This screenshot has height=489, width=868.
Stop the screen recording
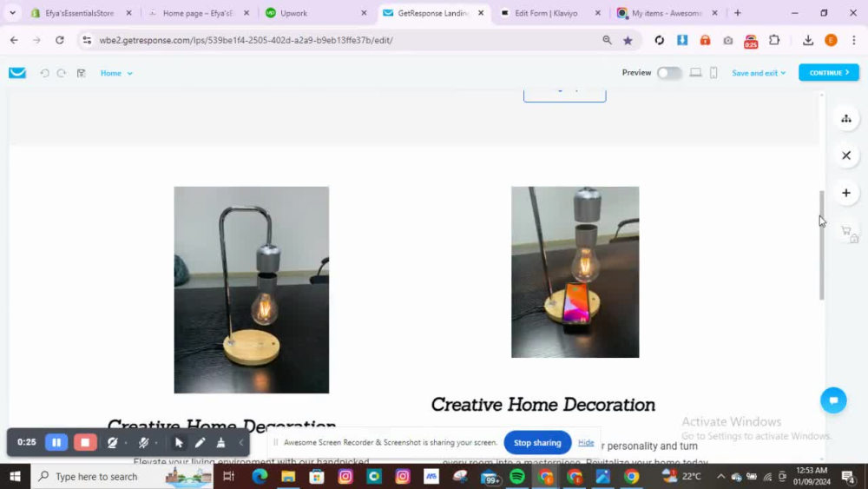tap(85, 442)
